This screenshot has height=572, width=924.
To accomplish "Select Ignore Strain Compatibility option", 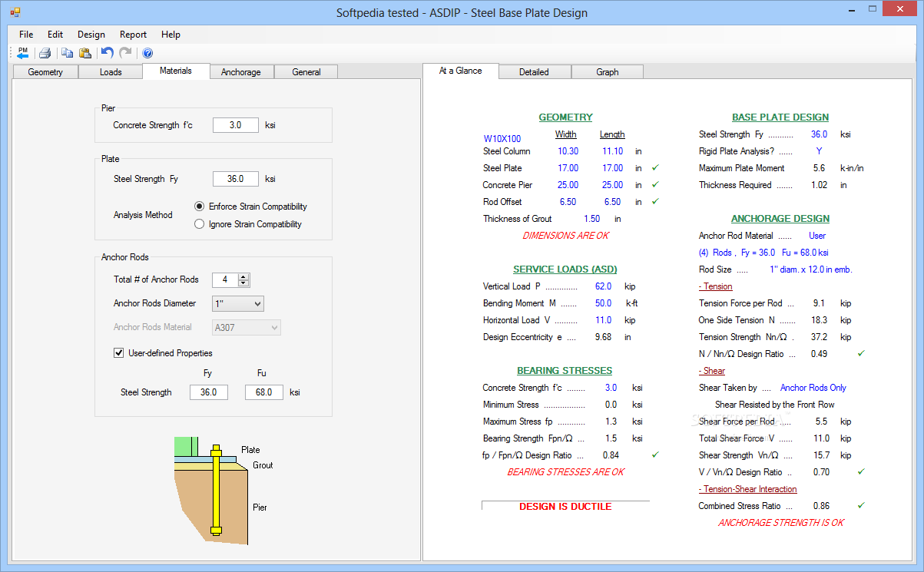I will (x=248, y=224).
